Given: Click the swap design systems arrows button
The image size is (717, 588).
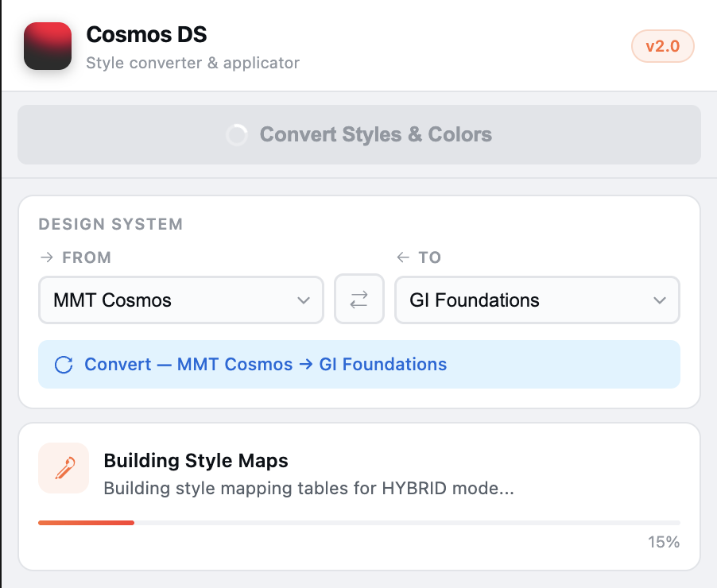Looking at the screenshot, I should click(359, 300).
